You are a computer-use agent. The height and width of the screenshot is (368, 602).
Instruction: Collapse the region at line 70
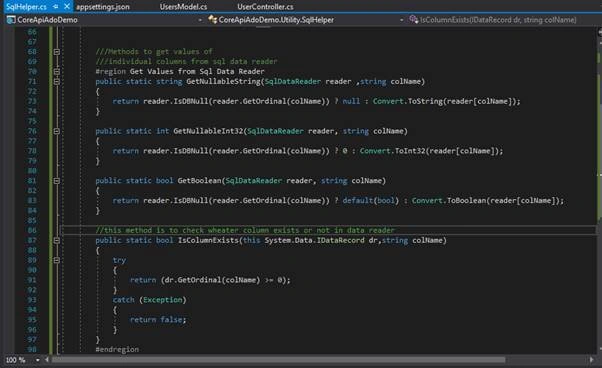point(56,71)
